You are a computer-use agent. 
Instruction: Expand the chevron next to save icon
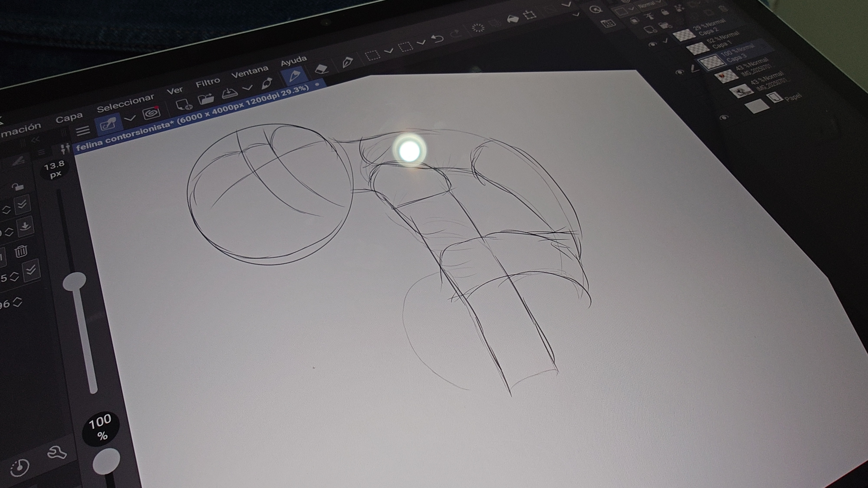tap(248, 88)
